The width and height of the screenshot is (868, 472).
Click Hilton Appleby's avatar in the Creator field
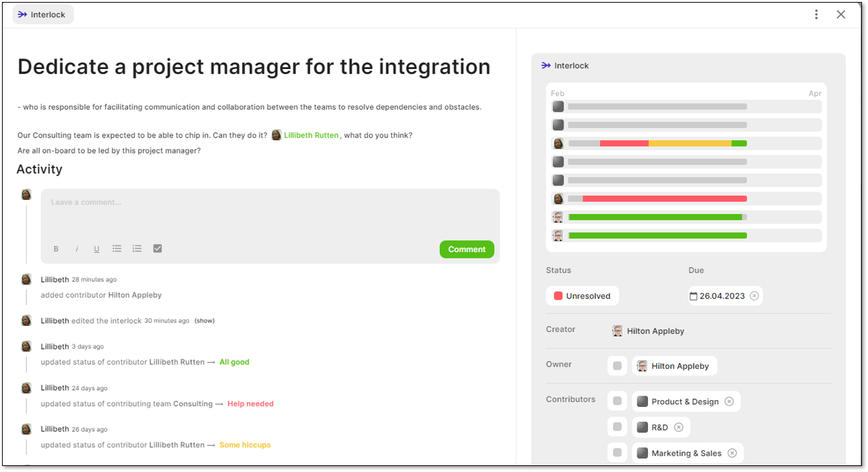[x=617, y=331]
